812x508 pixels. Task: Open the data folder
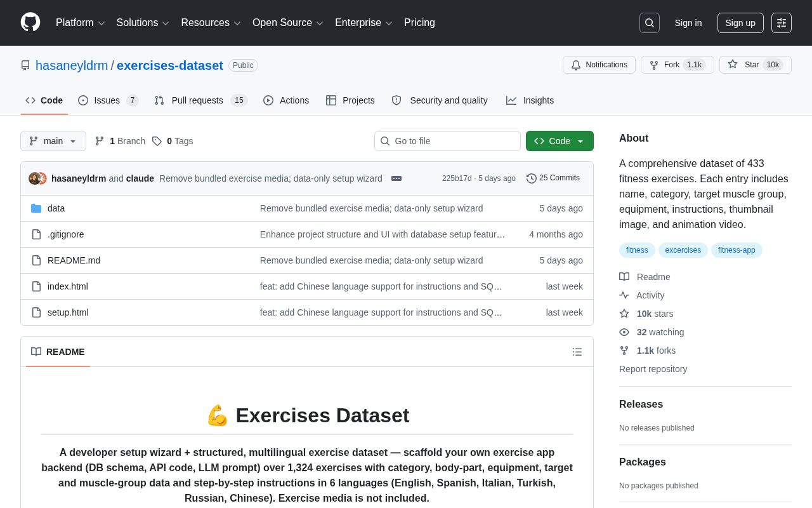[x=56, y=208]
